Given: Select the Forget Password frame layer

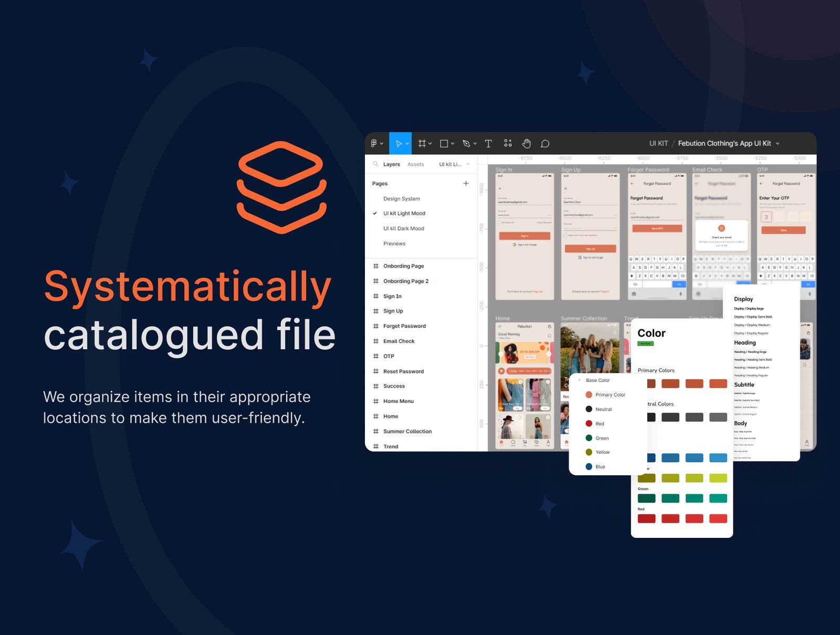Looking at the screenshot, I should (x=404, y=326).
